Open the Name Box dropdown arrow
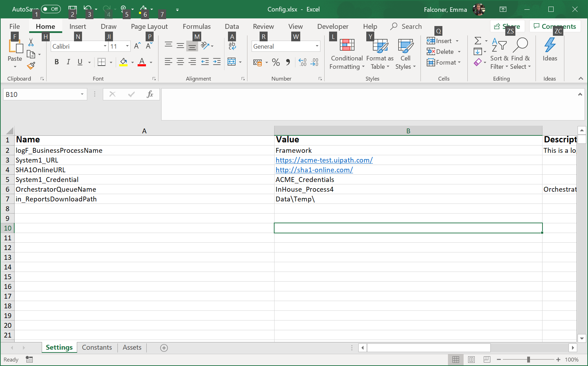Image resolution: width=588 pixels, height=366 pixels. tap(82, 94)
